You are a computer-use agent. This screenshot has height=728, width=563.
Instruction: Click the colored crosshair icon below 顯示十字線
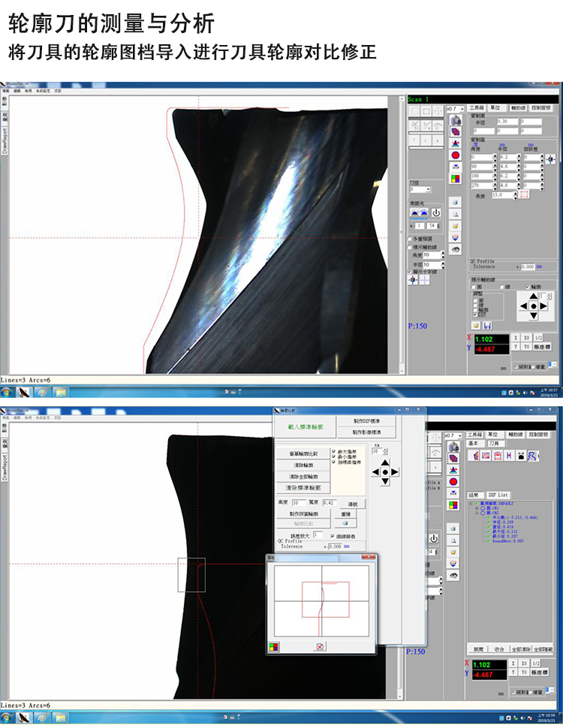(414, 279)
